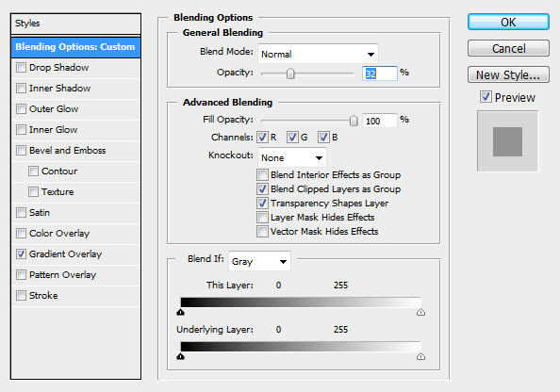Click the Underlying Layer gradient bar
The height and width of the screenshot is (392, 560).
[x=301, y=347]
